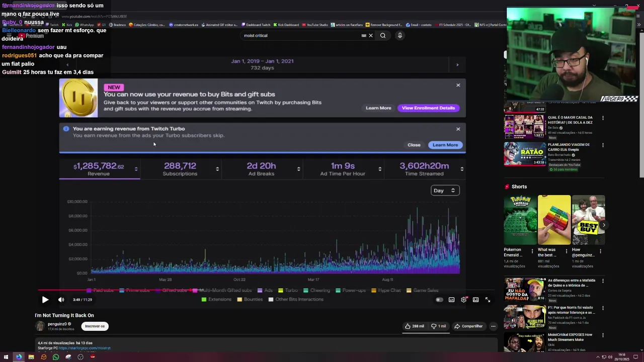Open menu for 'MoistCritikal EXPOSES' video

click(603, 335)
